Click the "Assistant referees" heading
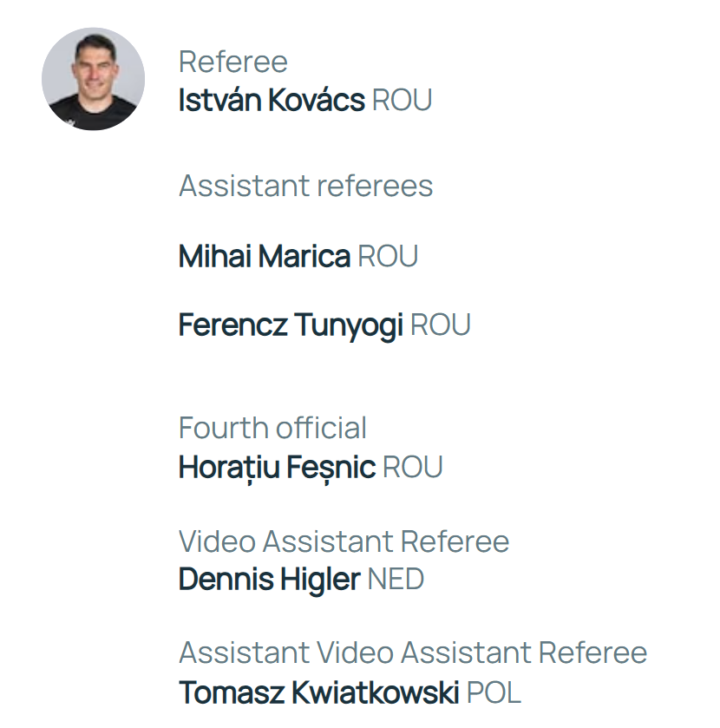Viewport: 720px width, 728px height. [x=305, y=186]
